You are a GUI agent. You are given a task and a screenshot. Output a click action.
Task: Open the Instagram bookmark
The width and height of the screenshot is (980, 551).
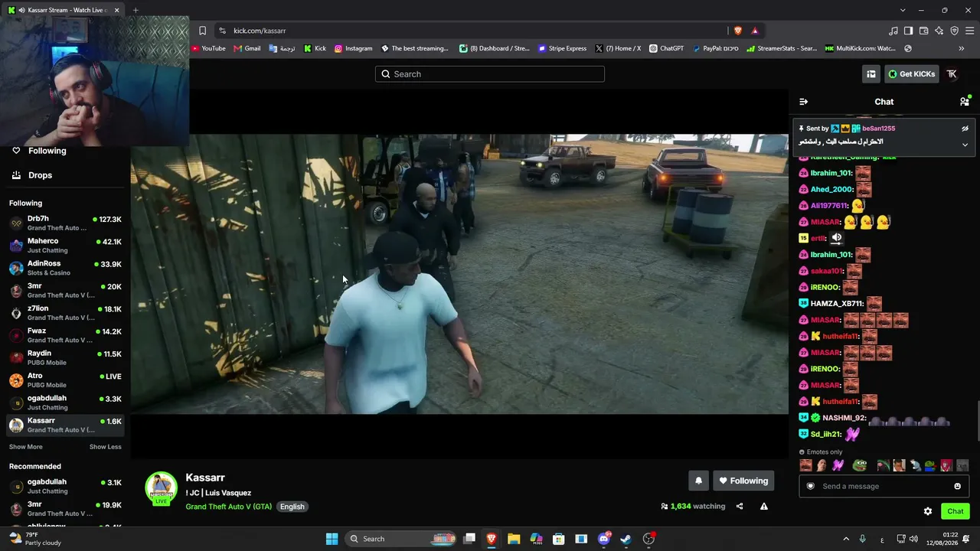click(353, 48)
